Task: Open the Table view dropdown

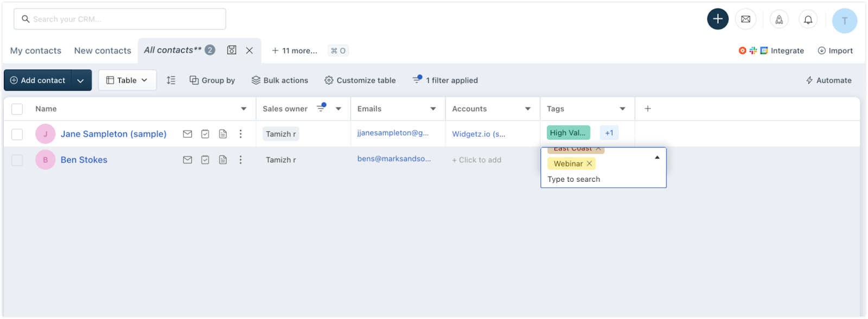Action: 127,80
